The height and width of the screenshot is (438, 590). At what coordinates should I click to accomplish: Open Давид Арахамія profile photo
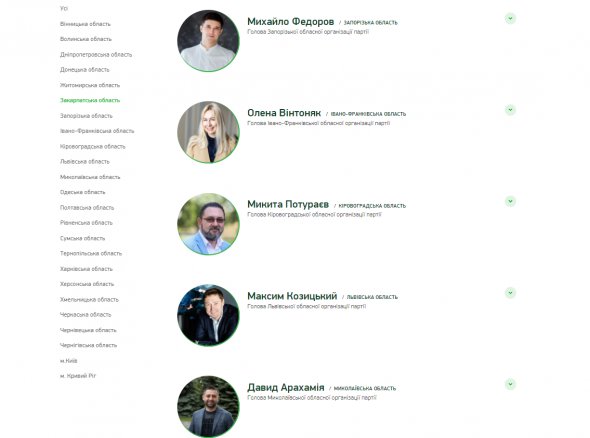click(x=208, y=406)
